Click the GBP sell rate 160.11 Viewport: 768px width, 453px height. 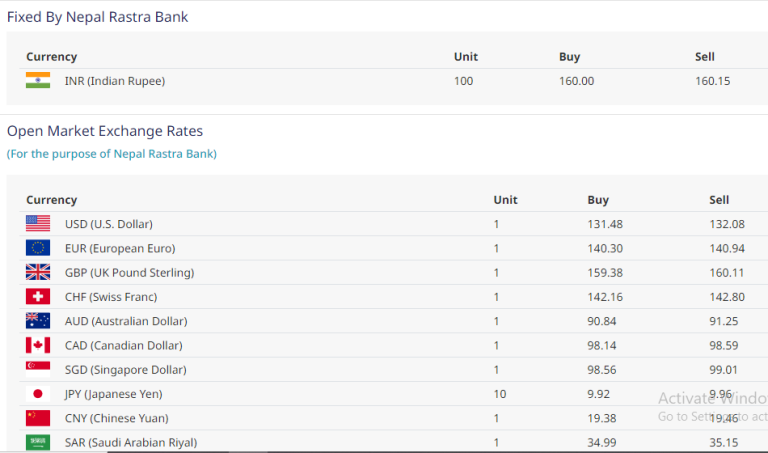tap(726, 272)
